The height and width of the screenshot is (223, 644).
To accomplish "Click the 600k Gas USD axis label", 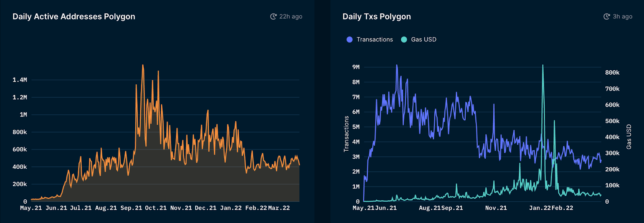I will (x=612, y=105).
